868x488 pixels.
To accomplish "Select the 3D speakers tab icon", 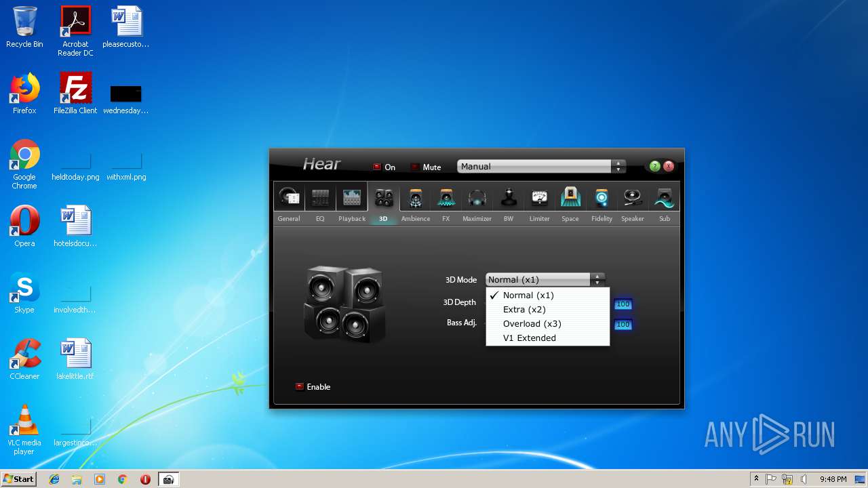I will (x=383, y=197).
